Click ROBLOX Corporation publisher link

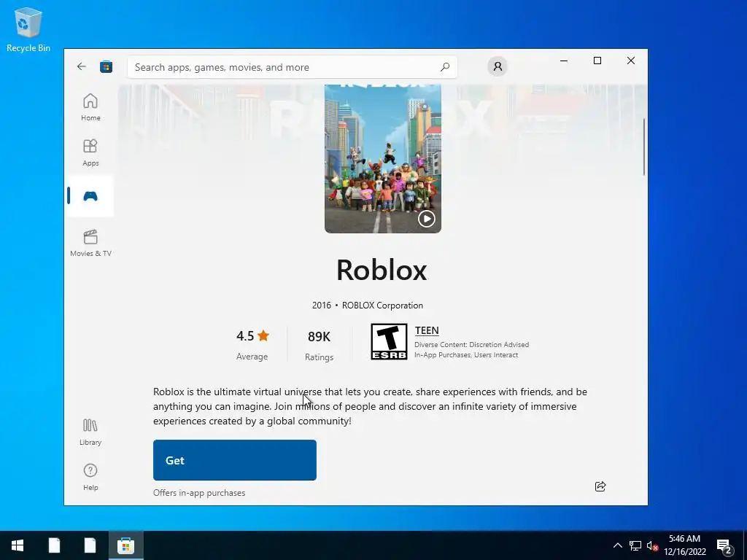click(382, 306)
